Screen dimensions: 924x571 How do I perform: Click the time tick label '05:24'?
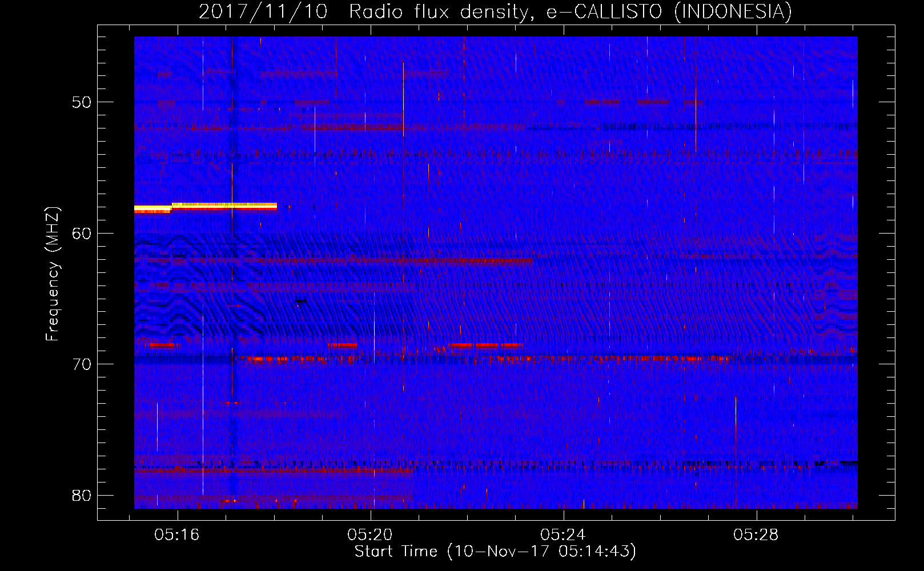[563, 534]
